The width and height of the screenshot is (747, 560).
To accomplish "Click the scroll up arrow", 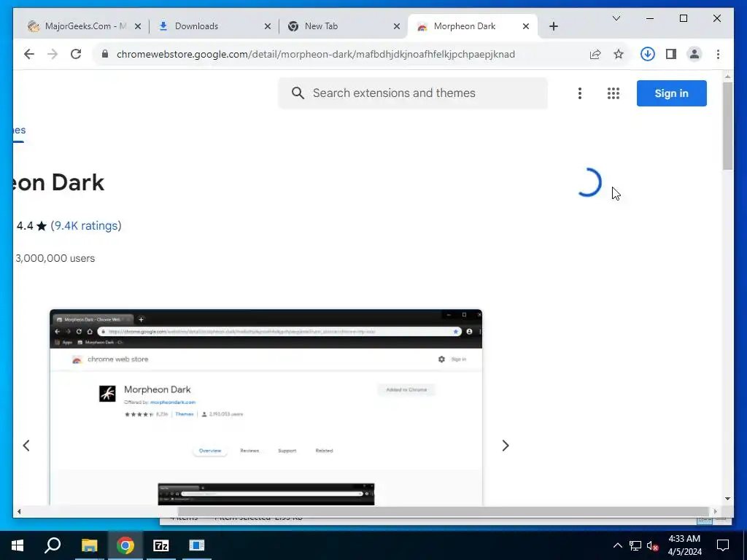I will click(x=727, y=76).
